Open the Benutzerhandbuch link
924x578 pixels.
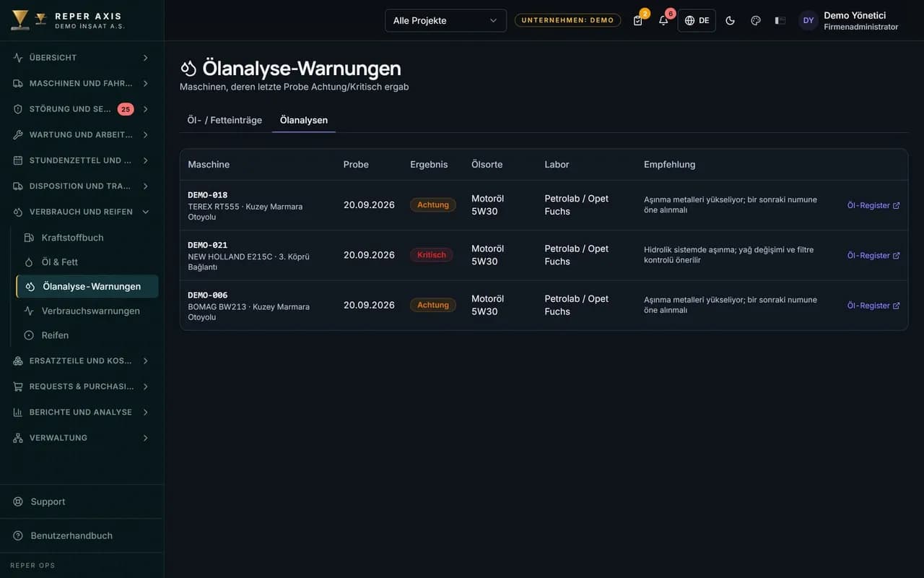[x=82, y=535]
